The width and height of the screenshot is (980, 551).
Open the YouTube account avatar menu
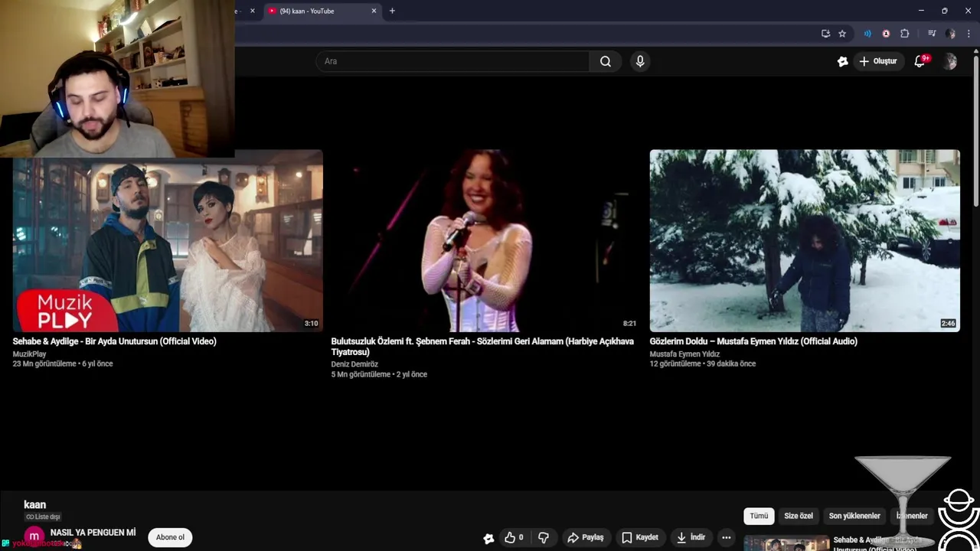949,61
